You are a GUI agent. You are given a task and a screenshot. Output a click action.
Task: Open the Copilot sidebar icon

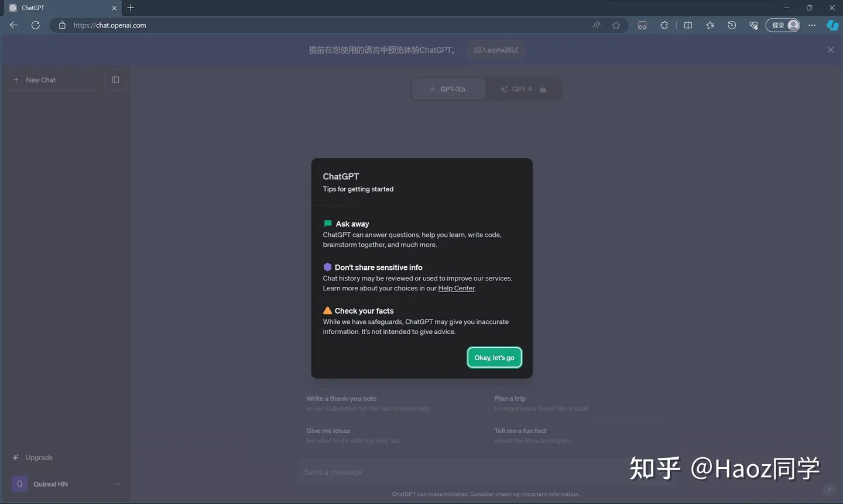[832, 25]
